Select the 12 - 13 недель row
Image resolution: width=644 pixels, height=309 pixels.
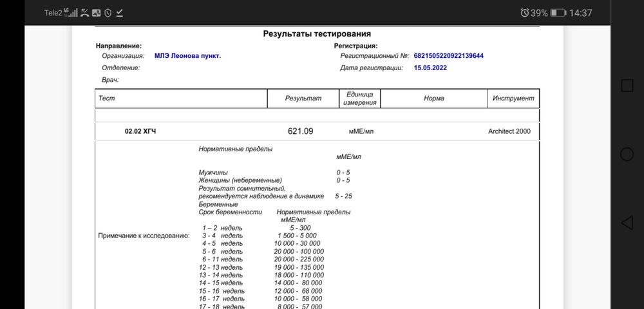click(221, 268)
